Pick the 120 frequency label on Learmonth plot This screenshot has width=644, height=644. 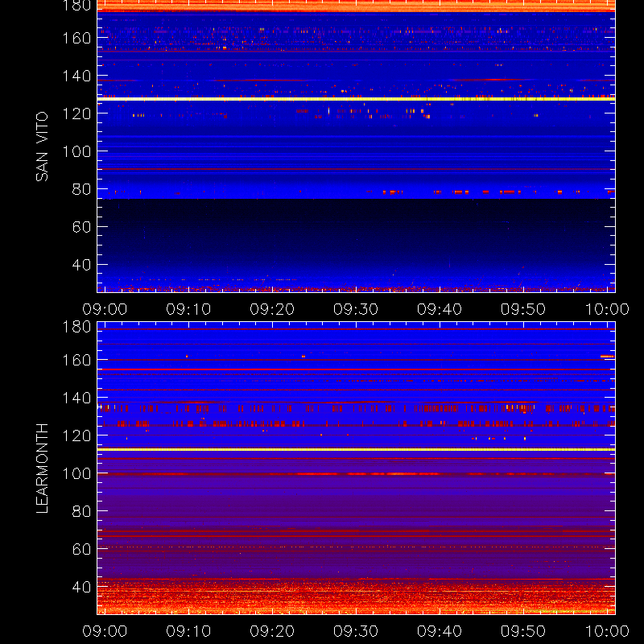coord(76,436)
